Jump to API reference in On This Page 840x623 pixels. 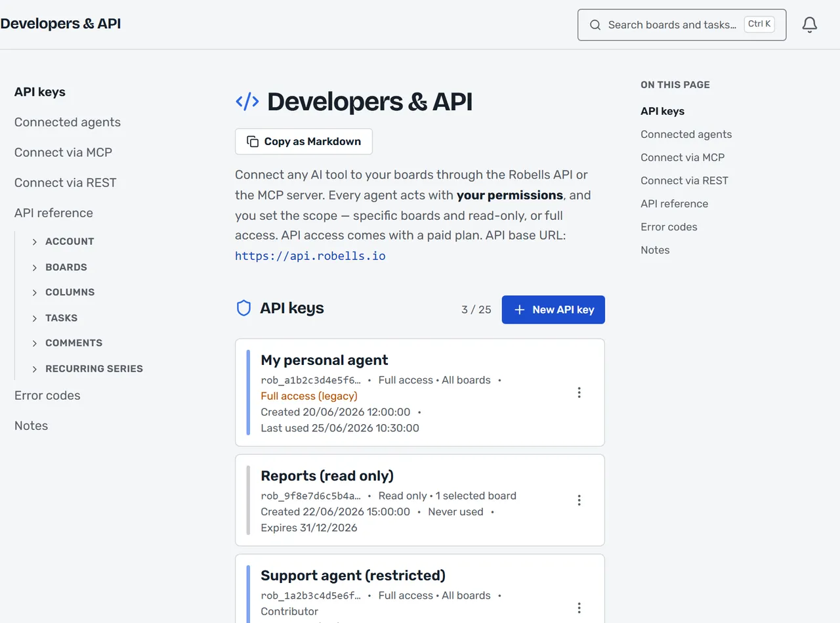pos(675,204)
